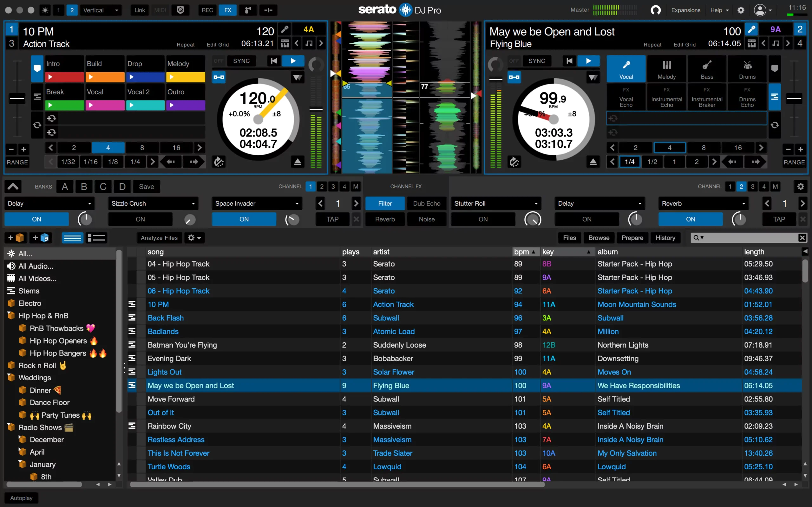
Task: Switch to the Browse tab
Action: (x=599, y=237)
